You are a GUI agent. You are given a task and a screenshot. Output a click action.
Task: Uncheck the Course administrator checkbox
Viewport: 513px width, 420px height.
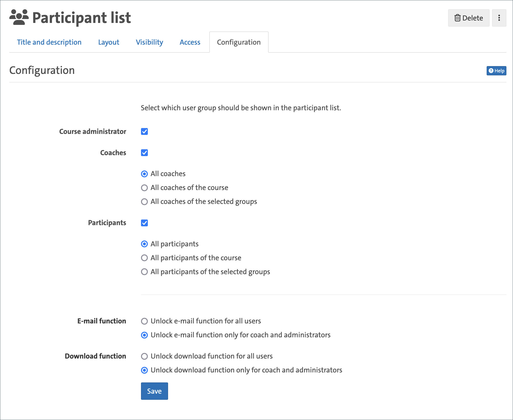coord(144,131)
